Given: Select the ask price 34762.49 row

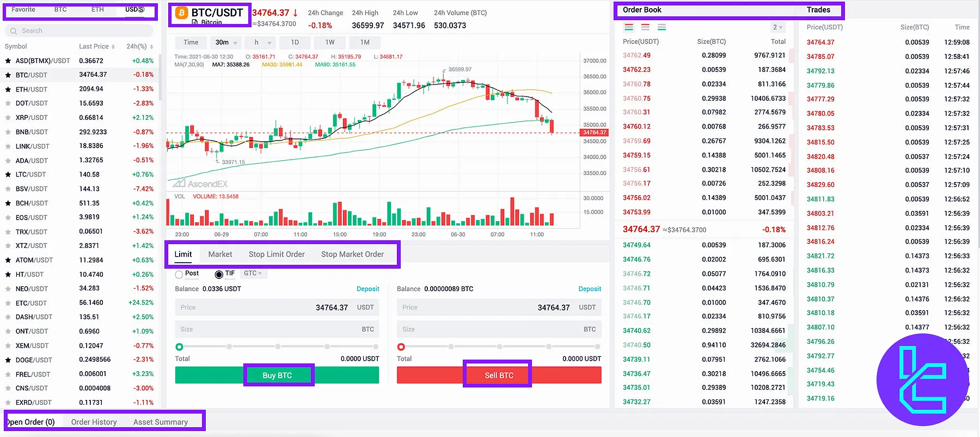Looking at the screenshot, I should [x=705, y=56].
